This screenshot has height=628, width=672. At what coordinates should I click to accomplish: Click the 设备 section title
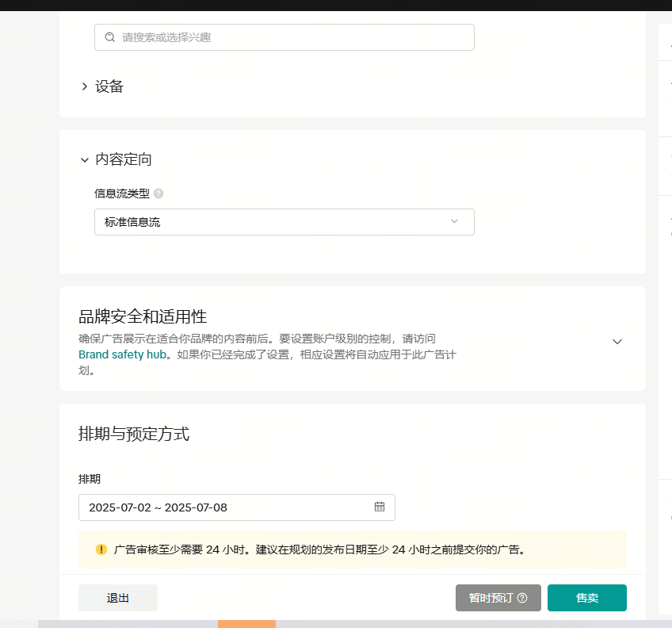pyautogui.click(x=109, y=86)
